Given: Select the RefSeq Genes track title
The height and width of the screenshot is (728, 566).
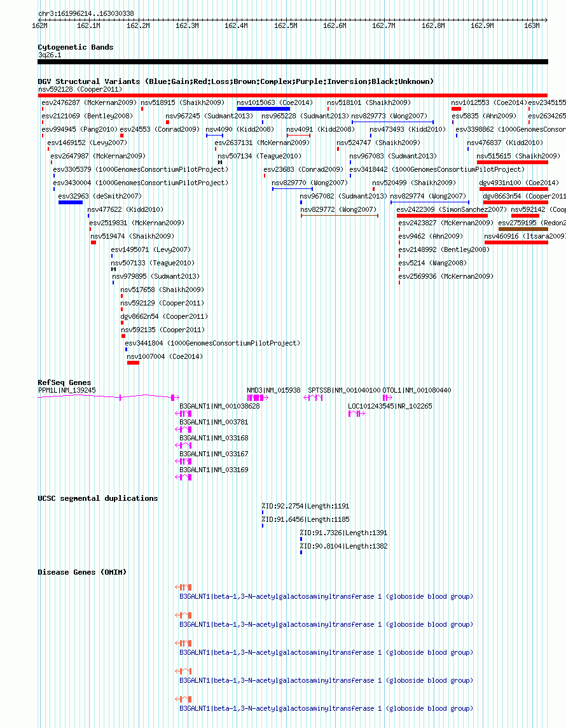Looking at the screenshot, I should tap(64, 382).
